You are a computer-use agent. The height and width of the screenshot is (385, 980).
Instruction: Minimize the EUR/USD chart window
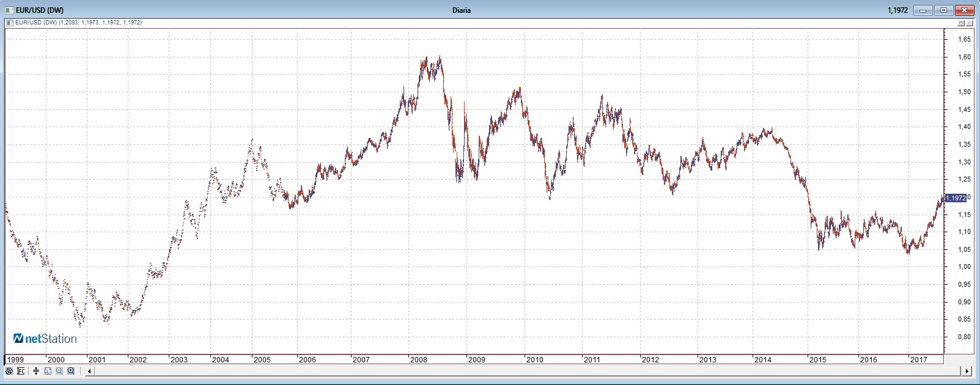(x=923, y=10)
